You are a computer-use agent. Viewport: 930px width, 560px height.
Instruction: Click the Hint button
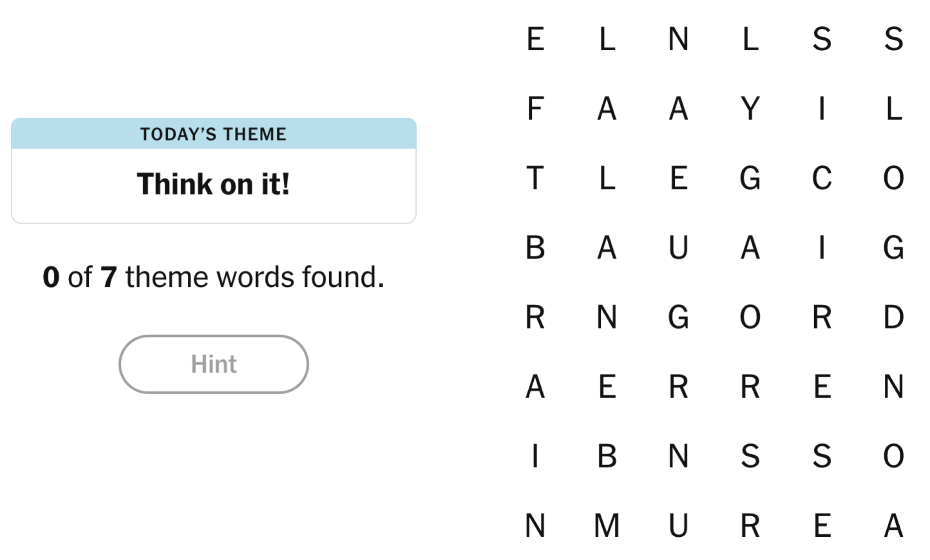pyautogui.click(x=213, y=364)
